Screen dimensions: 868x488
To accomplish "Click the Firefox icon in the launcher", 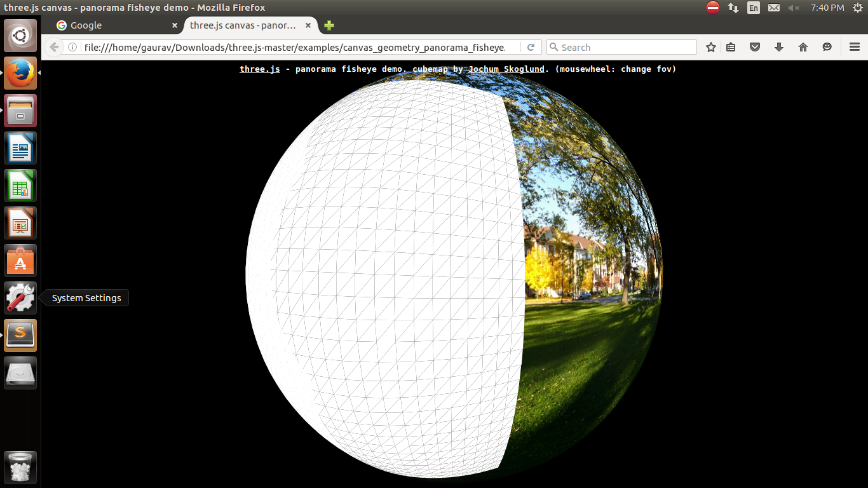I will (20, 73).
